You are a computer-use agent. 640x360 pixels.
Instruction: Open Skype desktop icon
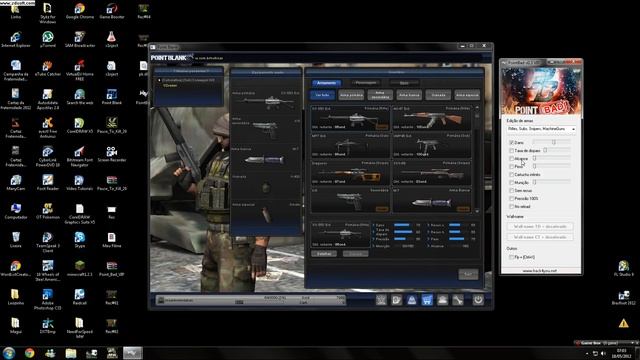80,240
